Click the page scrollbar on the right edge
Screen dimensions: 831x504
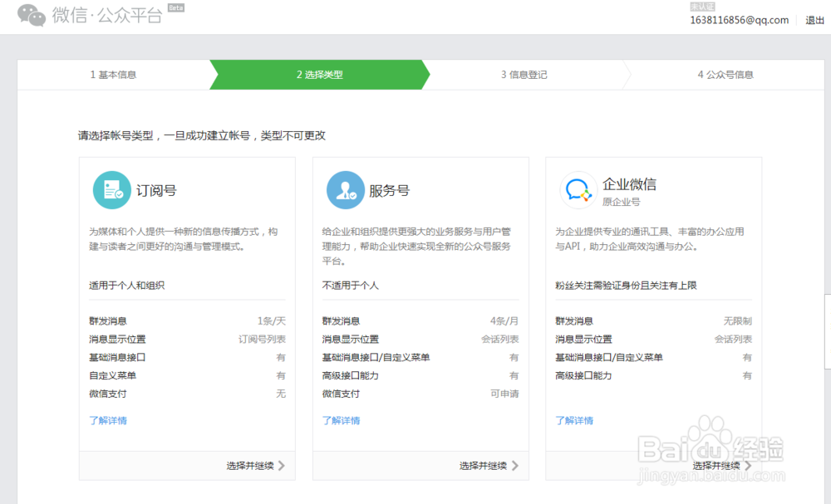(x=828, y=331)
